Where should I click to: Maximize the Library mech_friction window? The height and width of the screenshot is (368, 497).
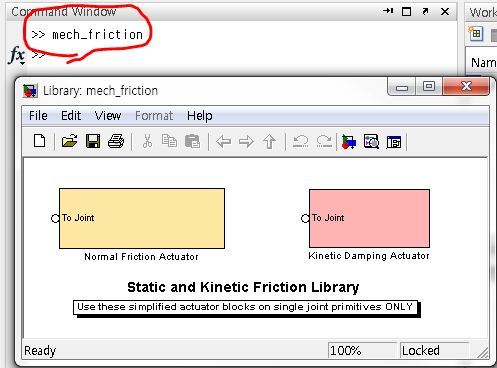[429, 87]
